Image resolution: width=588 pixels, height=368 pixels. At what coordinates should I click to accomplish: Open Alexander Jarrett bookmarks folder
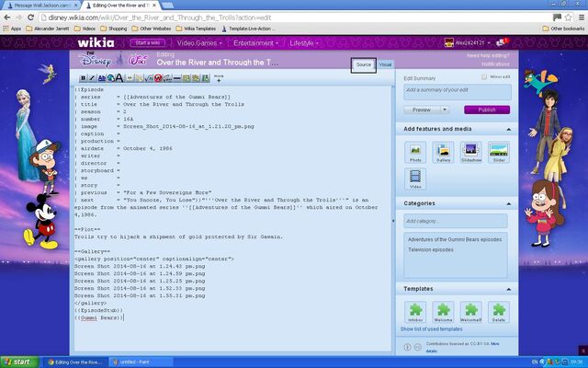(x=48, y=29)
